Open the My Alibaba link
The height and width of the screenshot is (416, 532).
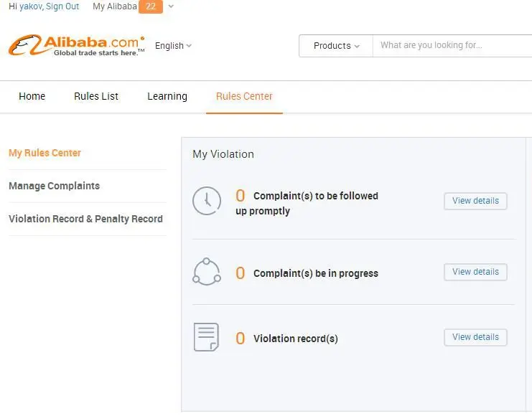coord(114,6)
